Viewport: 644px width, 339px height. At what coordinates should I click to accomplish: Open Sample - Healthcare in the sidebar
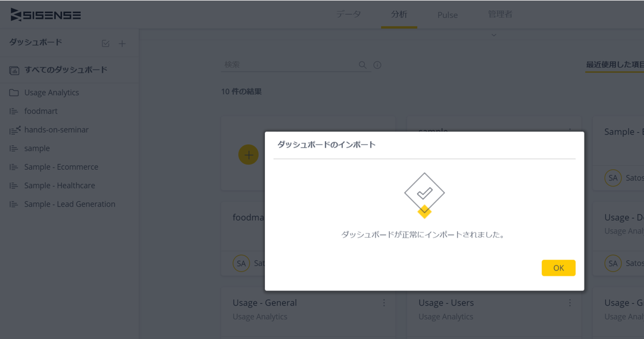60,185
